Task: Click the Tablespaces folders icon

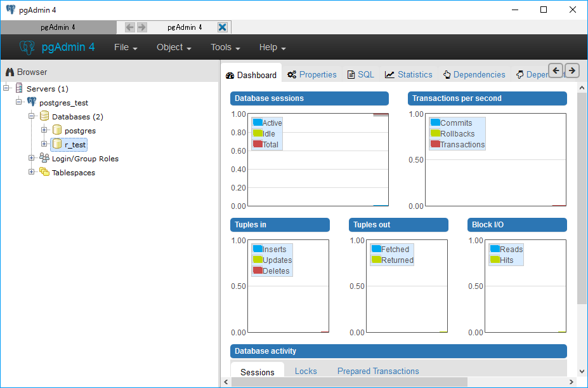Action: (x=44, y=172)
